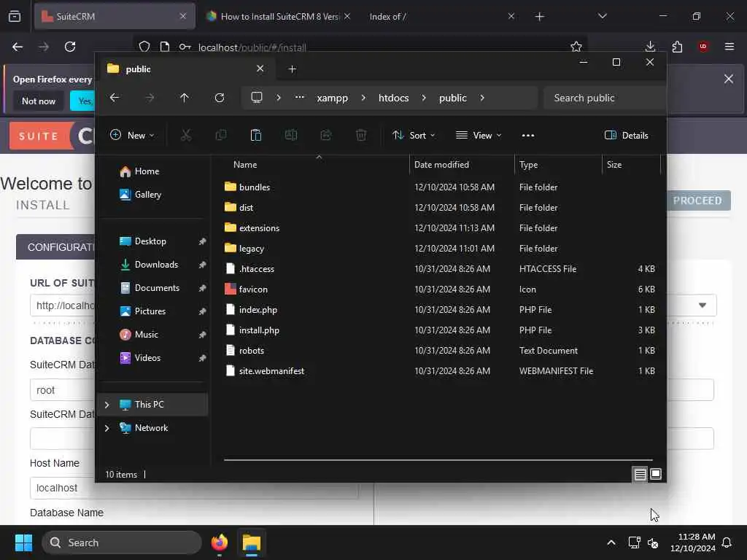Reload the Firefox page

(x=70, y=47)
